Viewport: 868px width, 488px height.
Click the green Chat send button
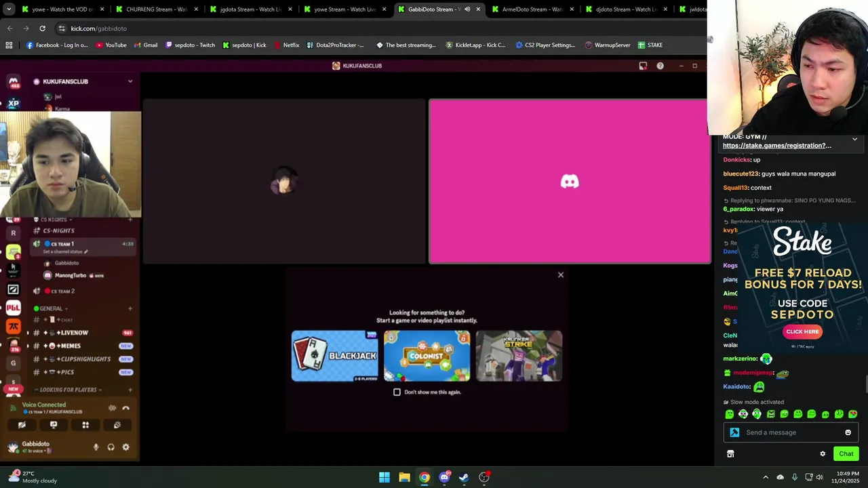846,454
